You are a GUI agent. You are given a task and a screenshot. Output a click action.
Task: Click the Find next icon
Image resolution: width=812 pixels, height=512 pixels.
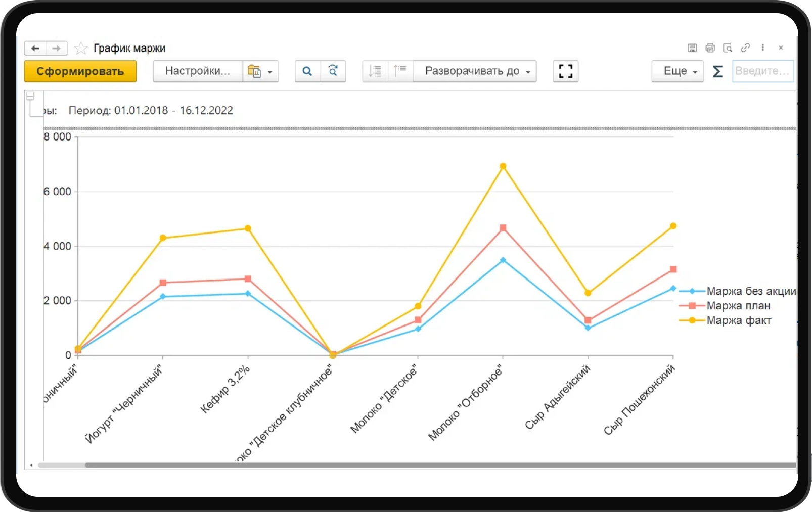click(x=333, y=71)
